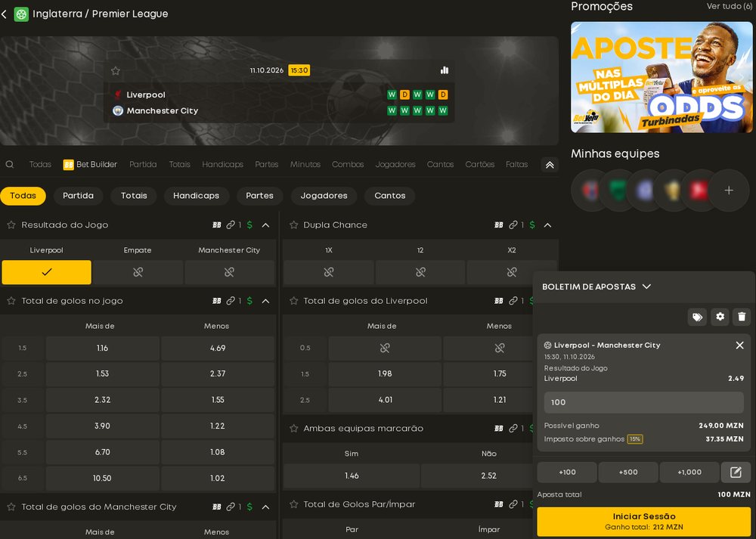This screenshot has height=539, width=756.
Task: Select the Jogadores filter pill
Action: [324, 196]
